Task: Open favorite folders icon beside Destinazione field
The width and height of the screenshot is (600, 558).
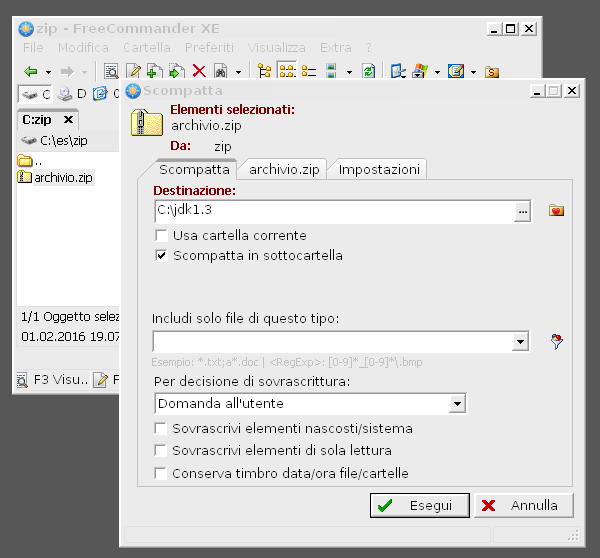Action: [x=556, y=210]
